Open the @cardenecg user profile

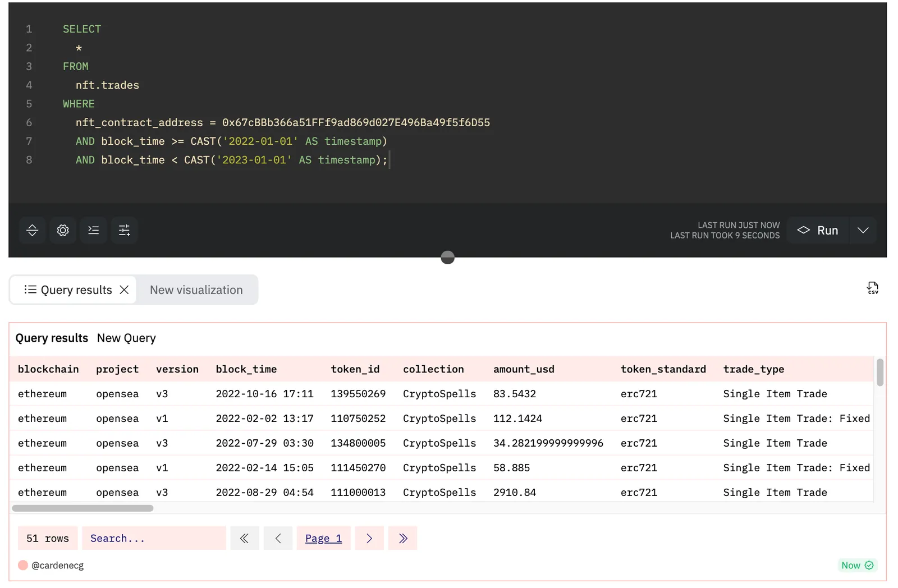[57, 566]
